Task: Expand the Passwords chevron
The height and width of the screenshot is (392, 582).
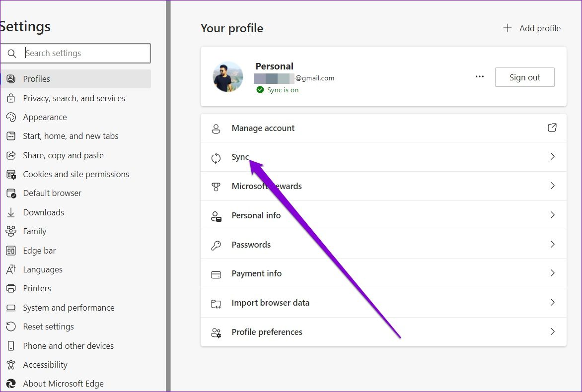Action: click(552, 244)
